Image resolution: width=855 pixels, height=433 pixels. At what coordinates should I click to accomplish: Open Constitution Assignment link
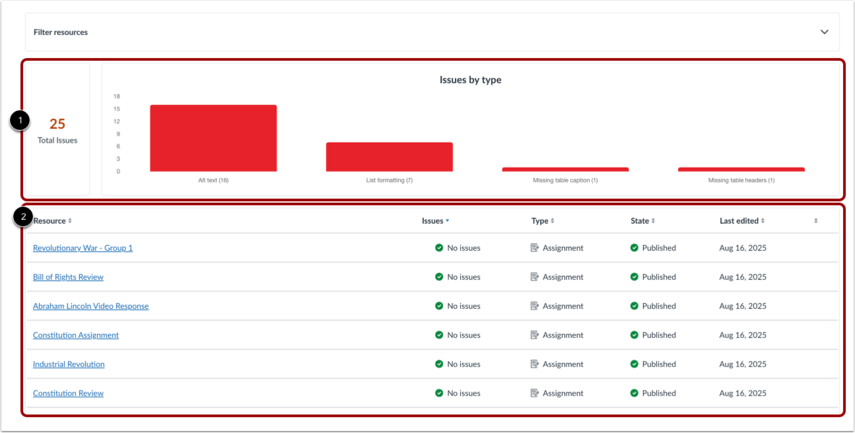pos(76,335)
